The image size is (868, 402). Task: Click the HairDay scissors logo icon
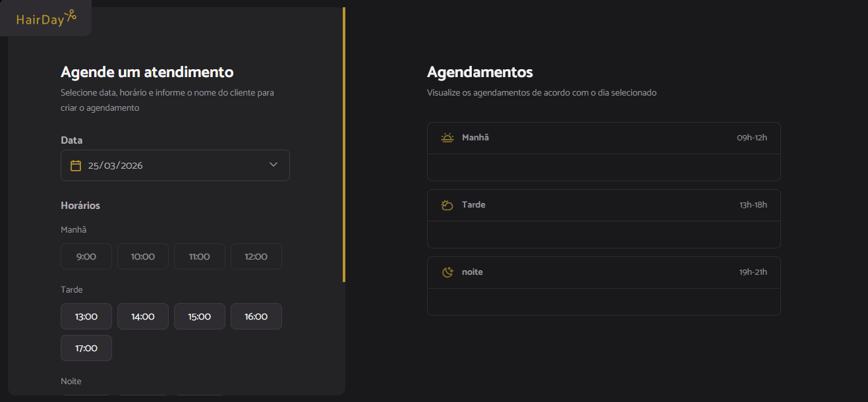pyautogui.click(x=71, y=14)
